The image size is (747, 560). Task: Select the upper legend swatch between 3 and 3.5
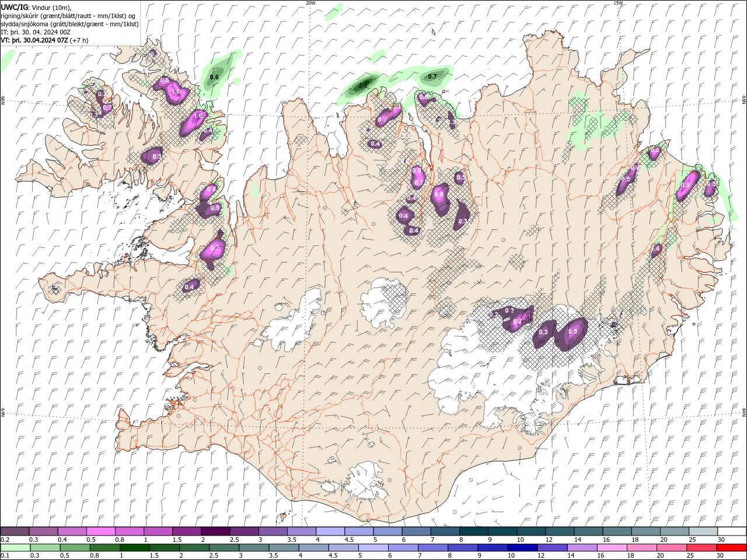click(x=273, y=531)
